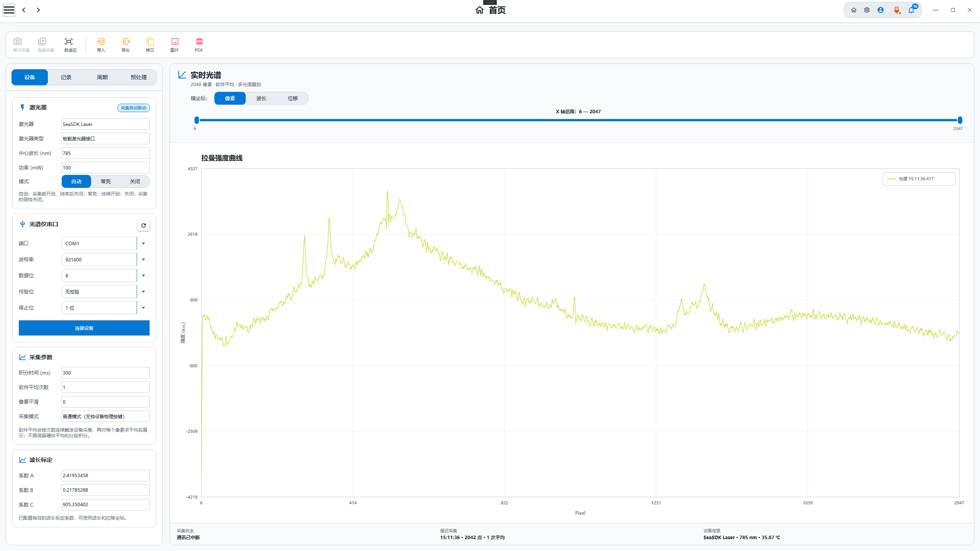Switch to the 预处理 tab
Viewport: 980px width, 551px height.
(x=139, y=77)
